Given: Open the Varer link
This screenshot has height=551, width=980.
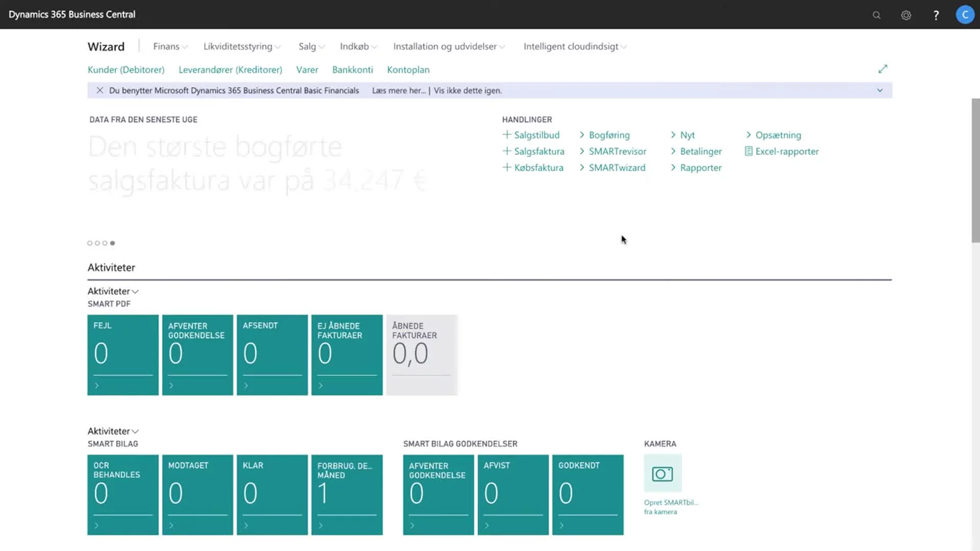Looking at the screenshot, I should click(x=307, y=70).
